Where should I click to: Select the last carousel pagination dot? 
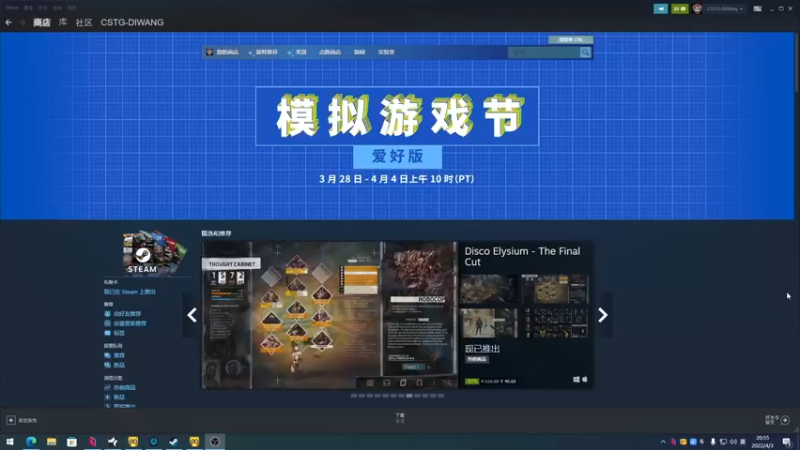pos(441,396)
